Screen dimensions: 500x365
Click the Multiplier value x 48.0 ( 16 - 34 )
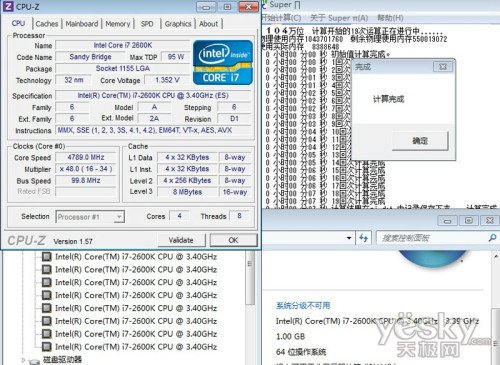pos(86,169)
